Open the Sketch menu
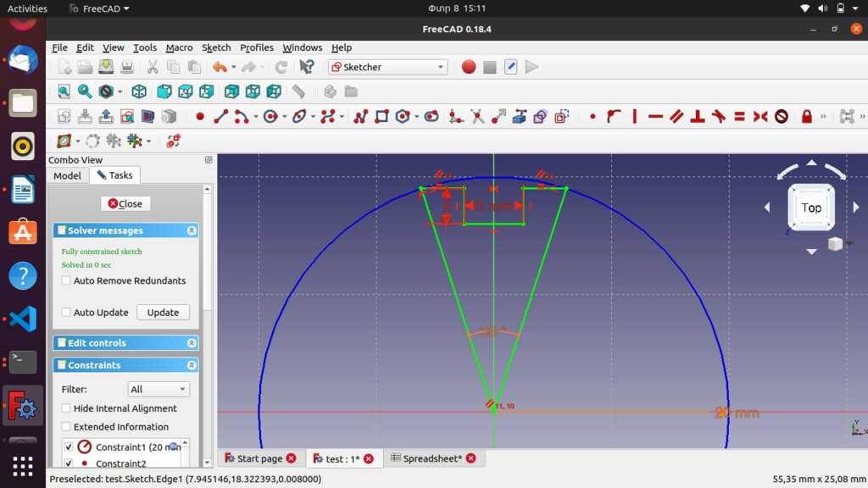This screenshot has height=488, width=868. pyautogui.click(x=216, y=47)
